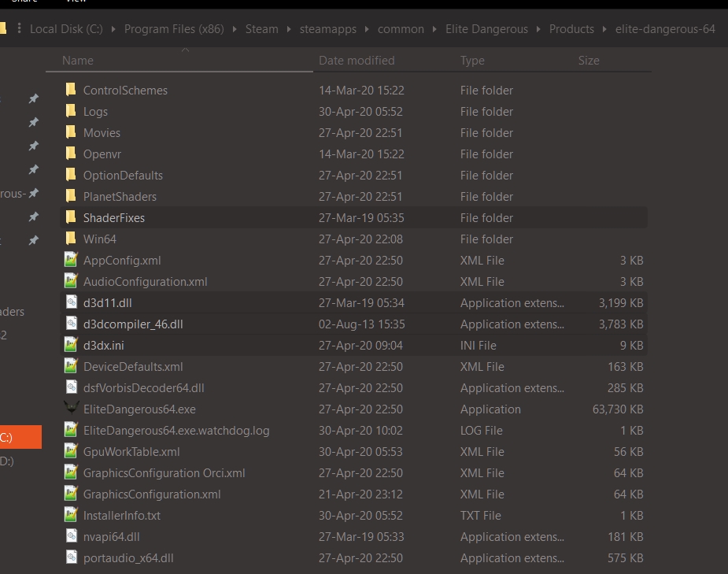The width and height of the screenshot is (728, 574).
Task: Select the elite-dangerous-64 breadcrumb
Action: pyautogui.click(x=665, y=29)
